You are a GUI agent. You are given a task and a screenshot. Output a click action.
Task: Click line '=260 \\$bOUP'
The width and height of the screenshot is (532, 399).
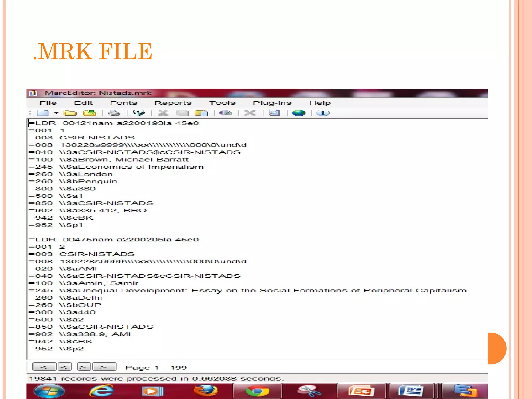65,305
